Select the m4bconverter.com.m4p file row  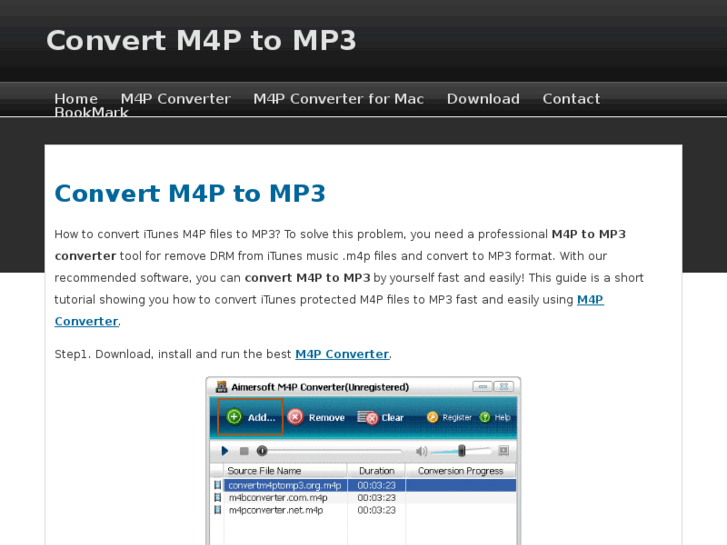pos(363,498)
